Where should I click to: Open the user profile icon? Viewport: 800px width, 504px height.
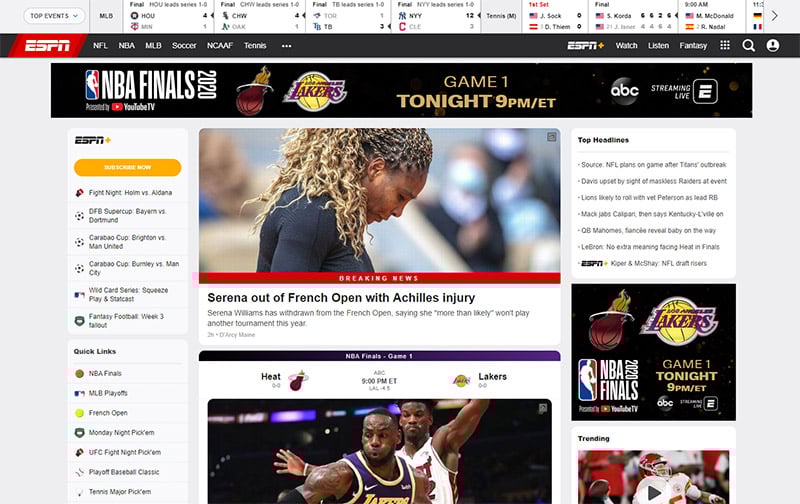pos(773,46)
